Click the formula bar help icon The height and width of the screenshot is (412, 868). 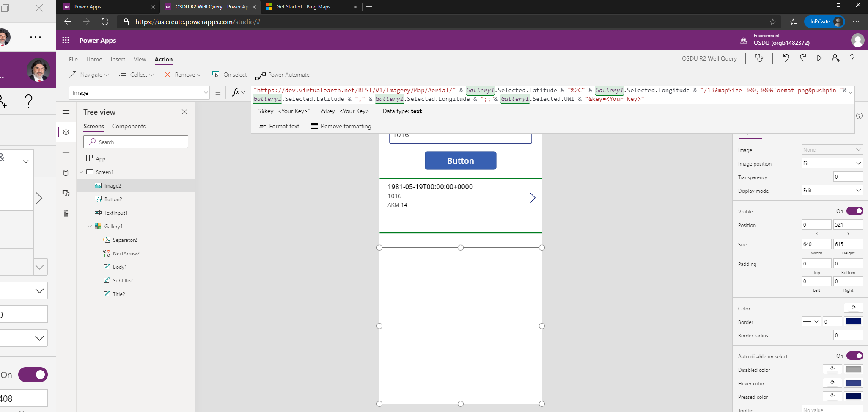coord(859,116)
